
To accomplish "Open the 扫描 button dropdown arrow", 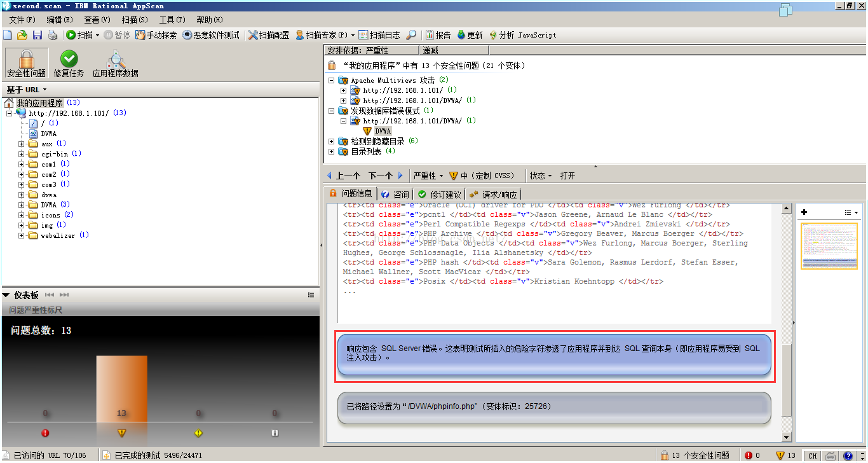I will point(97,35).
